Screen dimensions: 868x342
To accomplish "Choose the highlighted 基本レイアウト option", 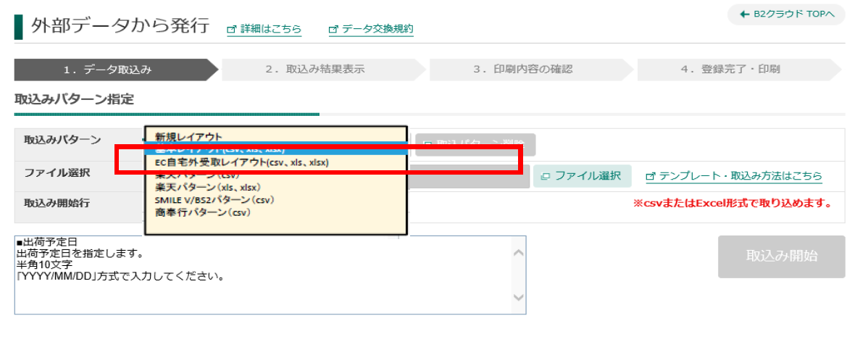I will point(275,149).
